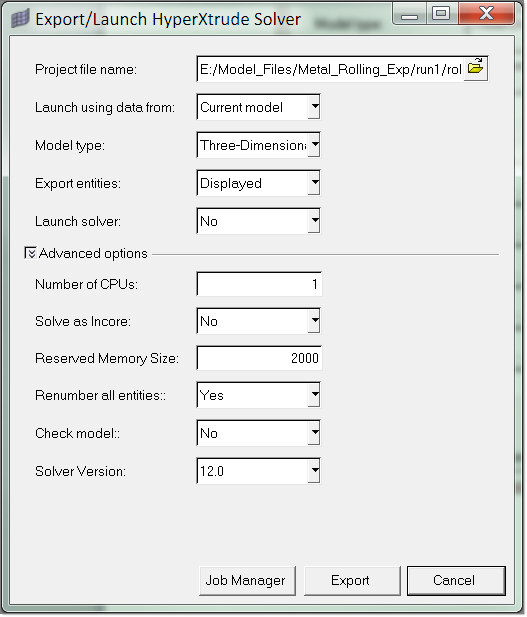Click the Export entities label

[x=78, y=183]
